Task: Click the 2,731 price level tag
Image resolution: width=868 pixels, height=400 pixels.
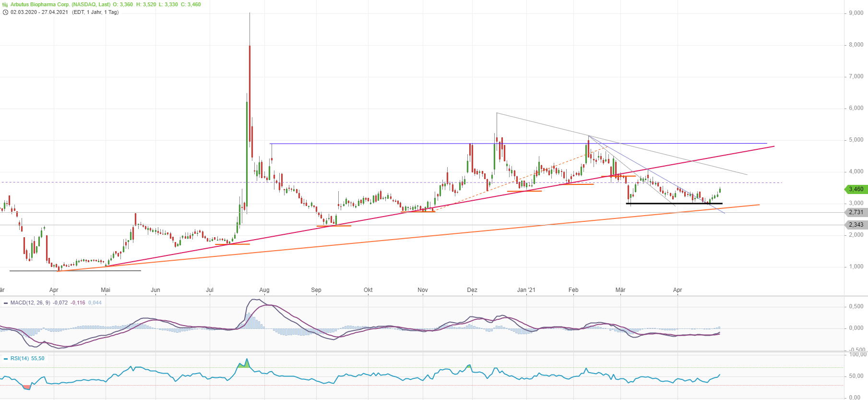Action: (x=856, y=212)
